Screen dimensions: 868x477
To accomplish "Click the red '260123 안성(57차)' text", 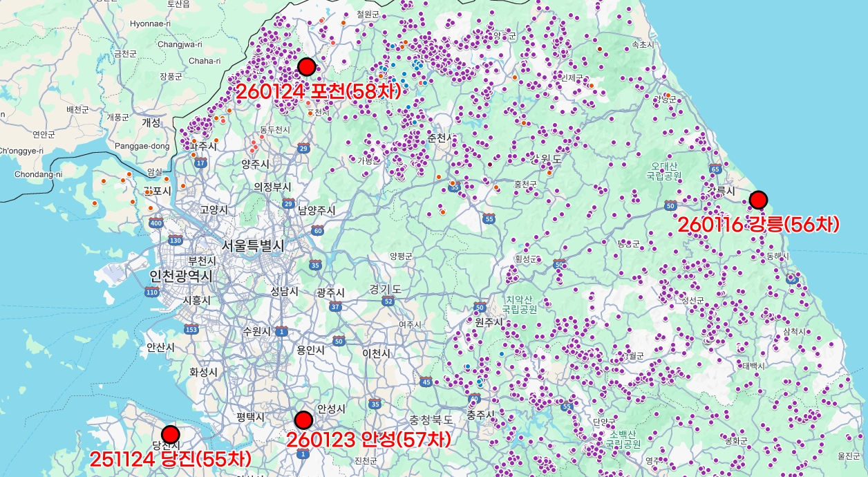I will click(x=368, y=440).
